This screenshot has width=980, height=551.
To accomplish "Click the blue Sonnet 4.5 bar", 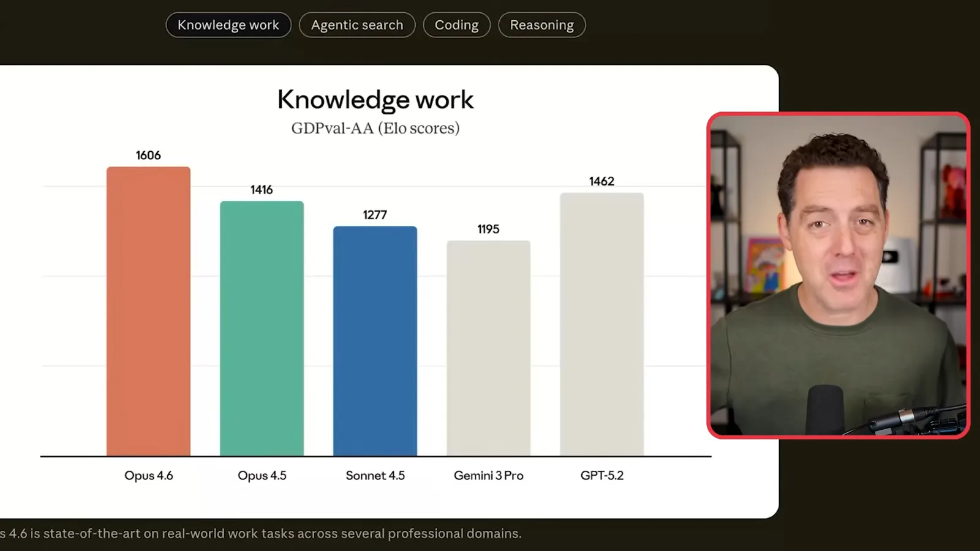I will [x=375, y=341].
